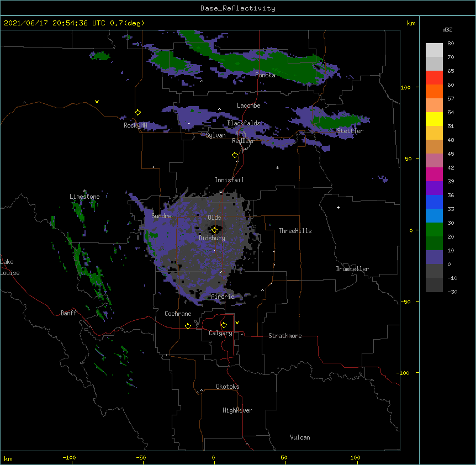The width and height of the screenshot is (476, 465).
Task: Click the green echo core west of Stettler
Action: tap(337, 121)
